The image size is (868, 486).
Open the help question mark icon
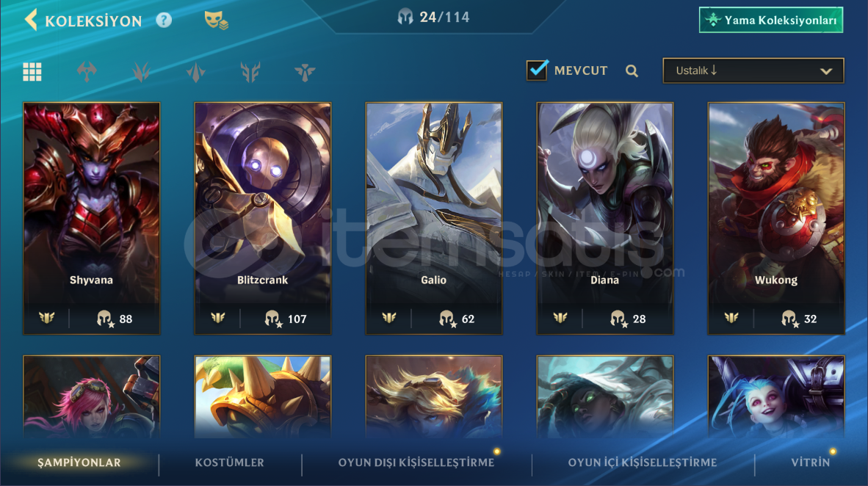(x=164, y=21)
